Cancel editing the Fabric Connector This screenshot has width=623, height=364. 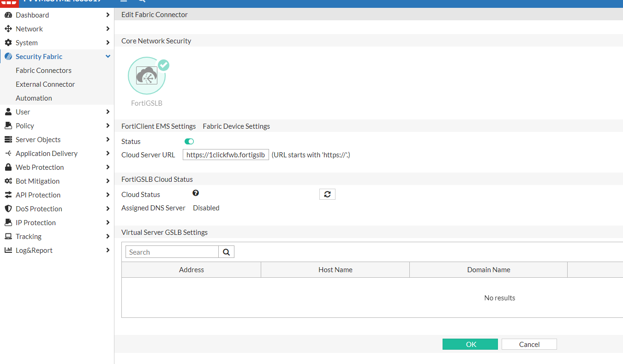(529, 344)
